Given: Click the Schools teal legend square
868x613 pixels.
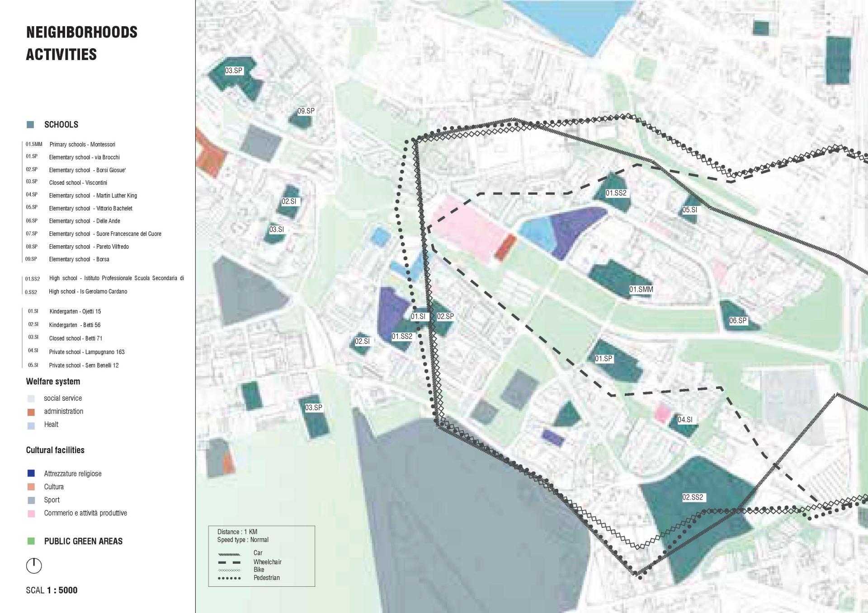Looking at the screenshot, I should (x=31, y=125).
